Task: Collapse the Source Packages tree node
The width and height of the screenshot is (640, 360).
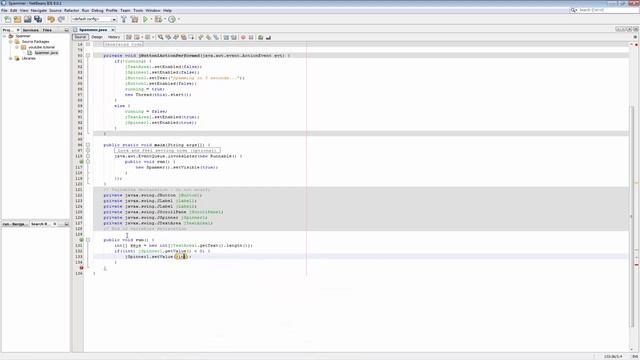Action: point(11,42)
